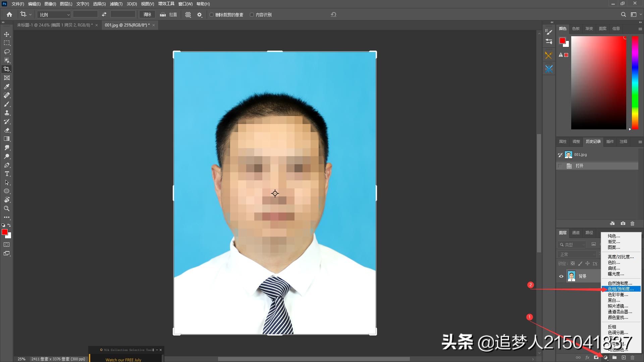Hide the 背景 layer visibility

(561, 276)
